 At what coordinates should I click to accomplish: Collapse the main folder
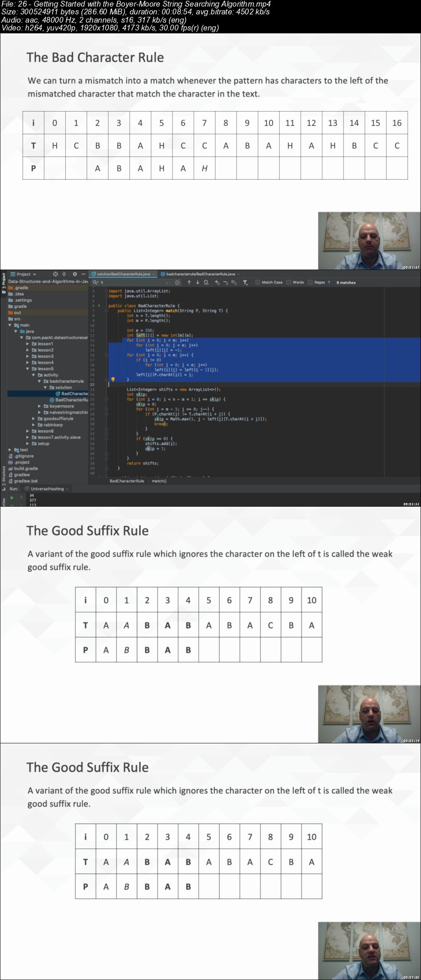tap(10, 325)
